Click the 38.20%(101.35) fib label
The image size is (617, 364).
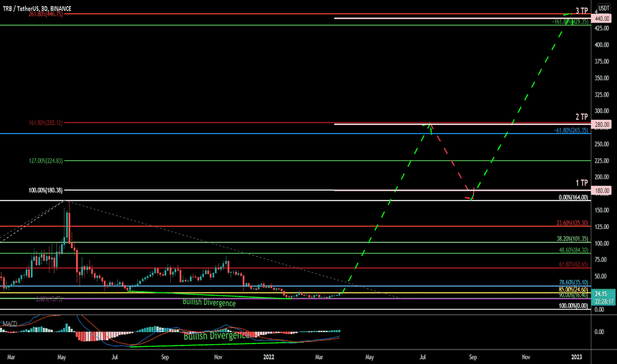coord(572,239)
